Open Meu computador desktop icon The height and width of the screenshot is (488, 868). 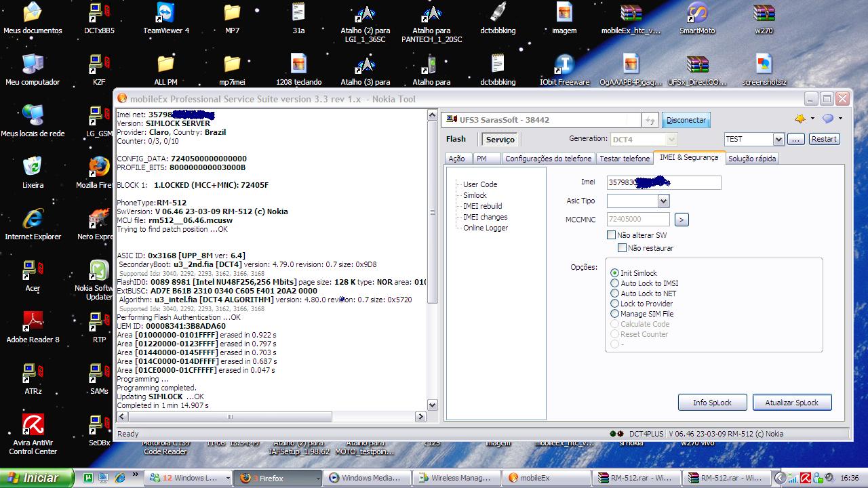33,70
